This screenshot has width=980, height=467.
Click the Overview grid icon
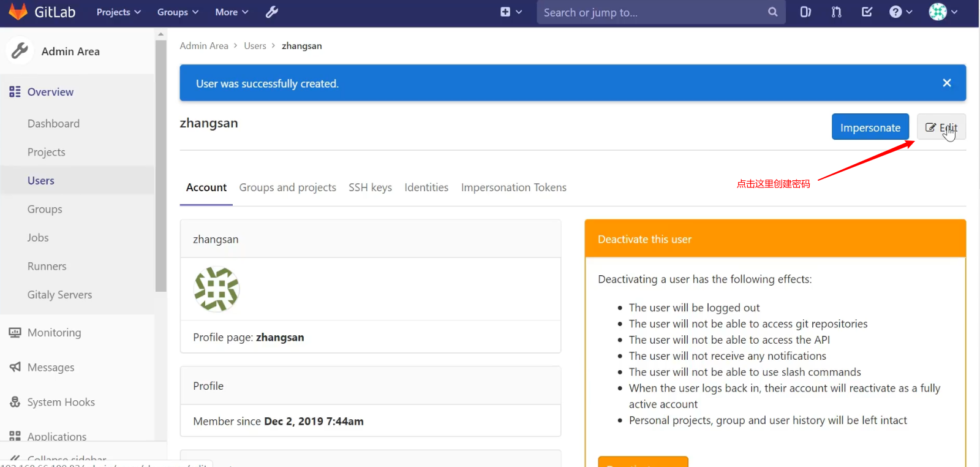click(15, 92)
